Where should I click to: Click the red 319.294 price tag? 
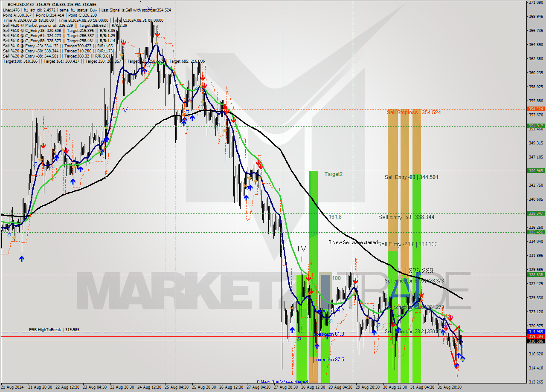click(536, 336)
